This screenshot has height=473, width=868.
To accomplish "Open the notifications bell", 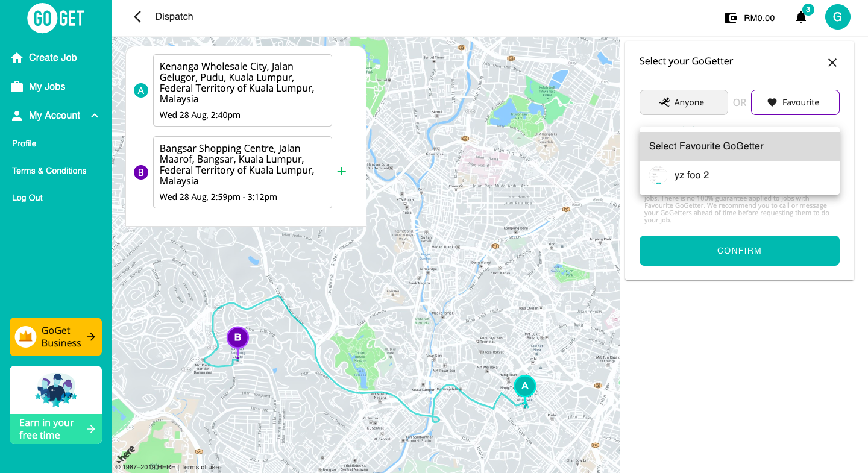I will coord(801,17).
